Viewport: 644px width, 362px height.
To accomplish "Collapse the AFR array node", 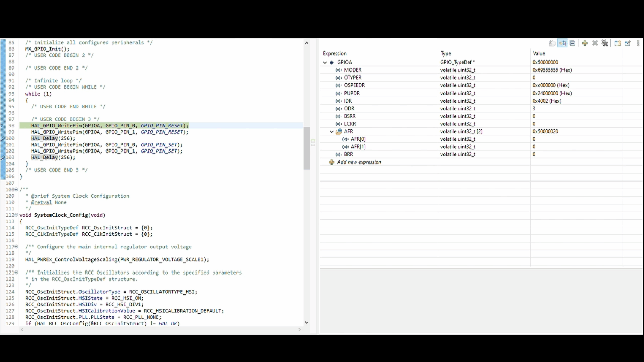I will [331, 132].
